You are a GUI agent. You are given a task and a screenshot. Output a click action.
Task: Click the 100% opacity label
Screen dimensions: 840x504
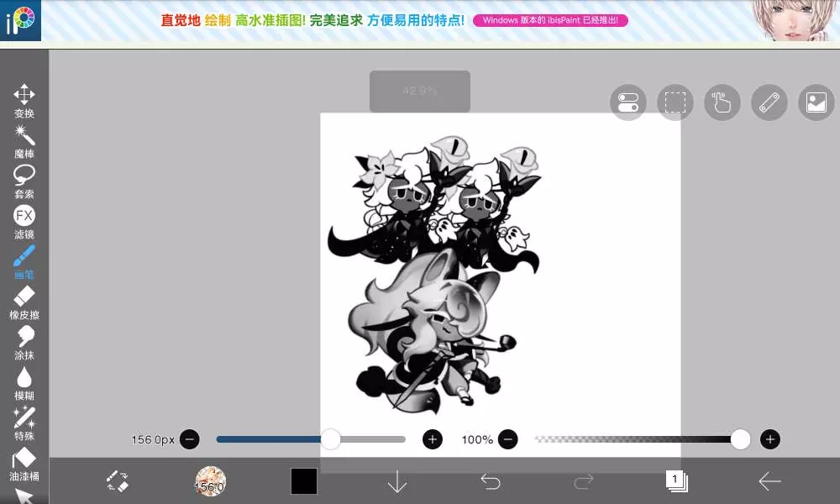click(x=477, y=439)
